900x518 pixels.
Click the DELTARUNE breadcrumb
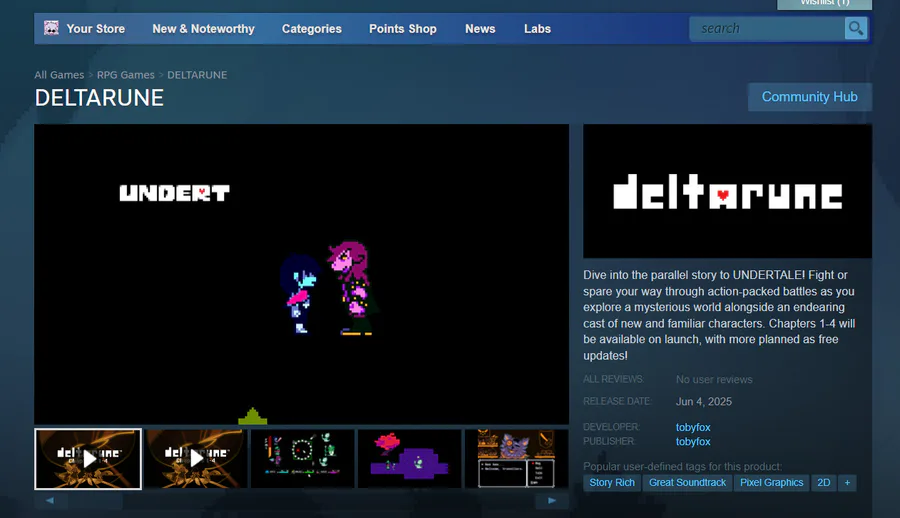click(197, 75)
